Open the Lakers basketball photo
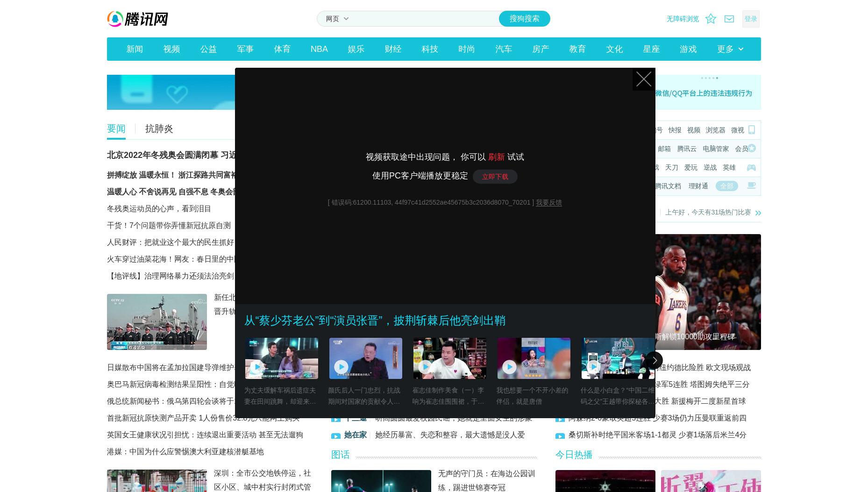This screenshot has width=868, height=492. pyautogui.click(x=708, y=292)
